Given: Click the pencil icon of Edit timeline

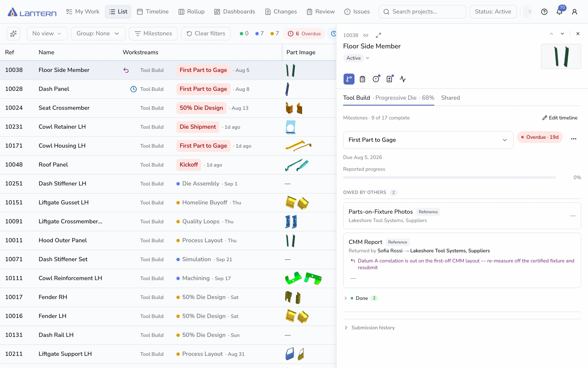Looking at the screenshot, I should (545, 118).
